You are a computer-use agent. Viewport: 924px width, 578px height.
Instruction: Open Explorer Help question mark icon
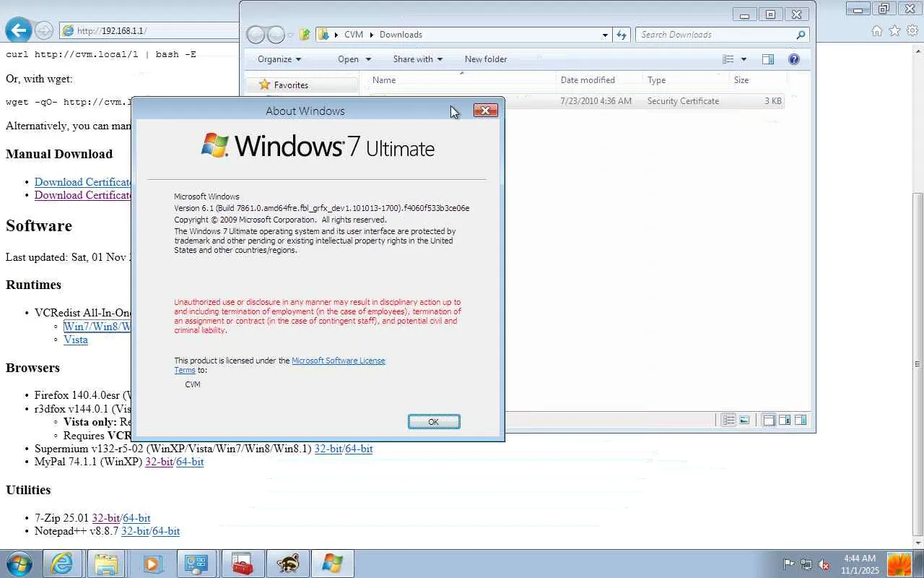click(x=794, y=59)
